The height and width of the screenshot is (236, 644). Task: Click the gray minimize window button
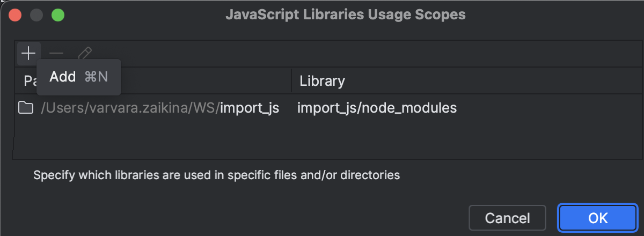(x=36, y=15)
